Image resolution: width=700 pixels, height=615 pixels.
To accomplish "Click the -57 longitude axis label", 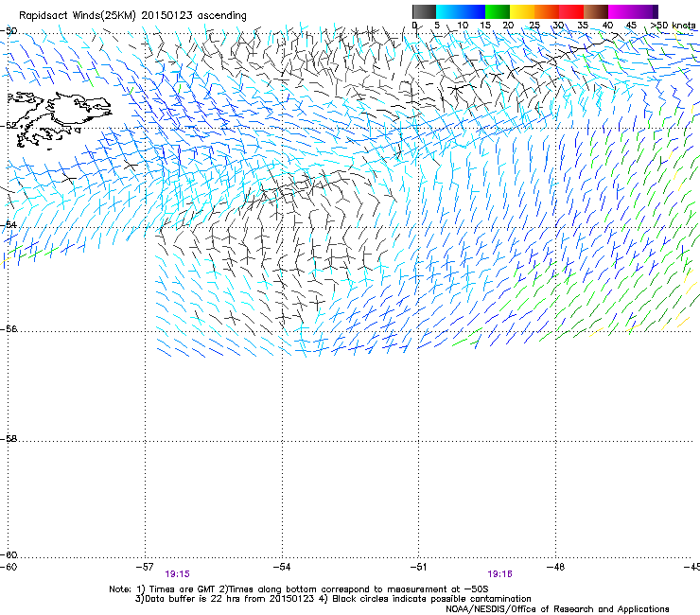I will 145,567.
